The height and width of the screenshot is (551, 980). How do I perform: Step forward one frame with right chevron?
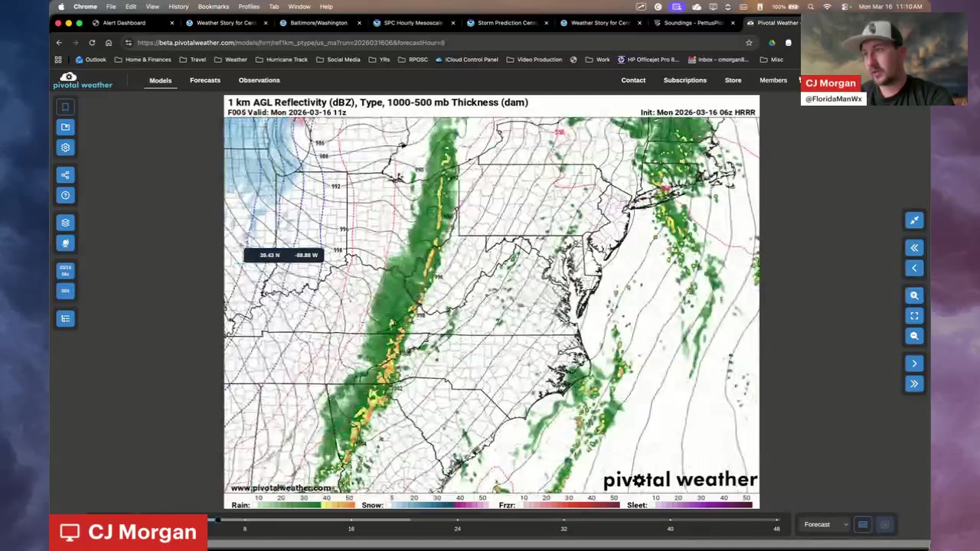[x=914, y=364]
